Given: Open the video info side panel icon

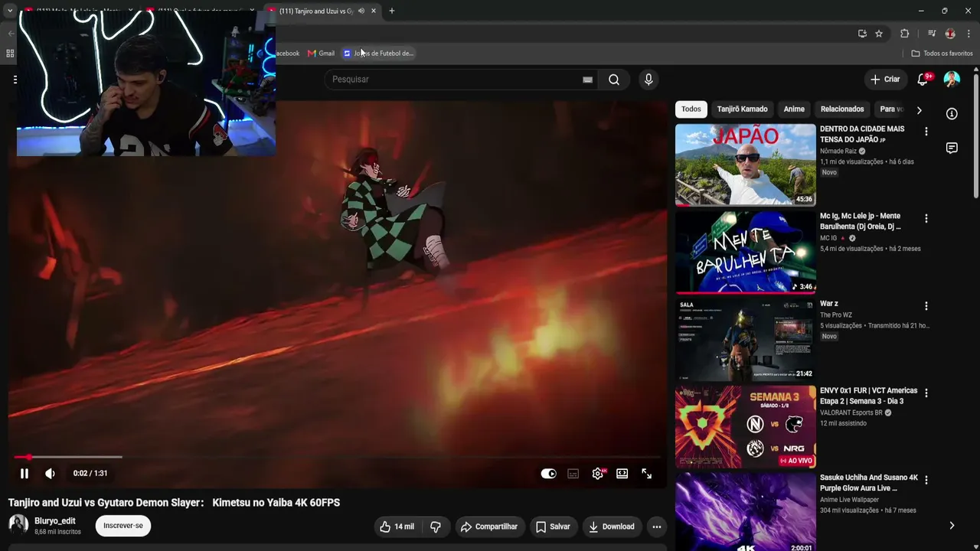Looking at the screenshot, I should 952,114.
